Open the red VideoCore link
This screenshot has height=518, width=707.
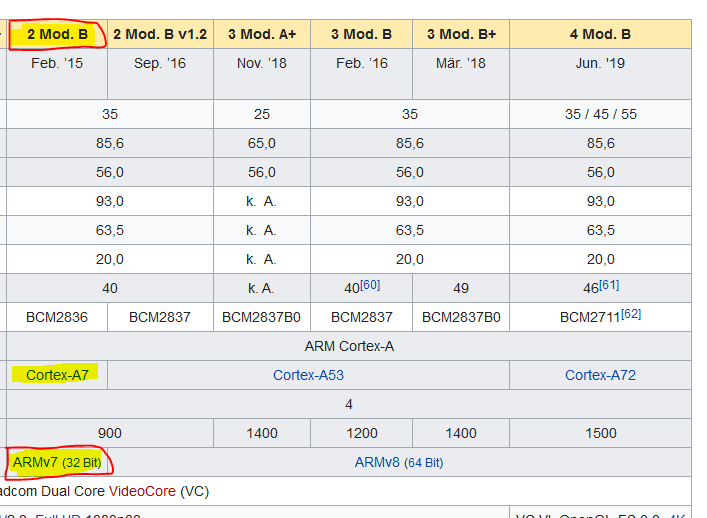click(142, 491)
